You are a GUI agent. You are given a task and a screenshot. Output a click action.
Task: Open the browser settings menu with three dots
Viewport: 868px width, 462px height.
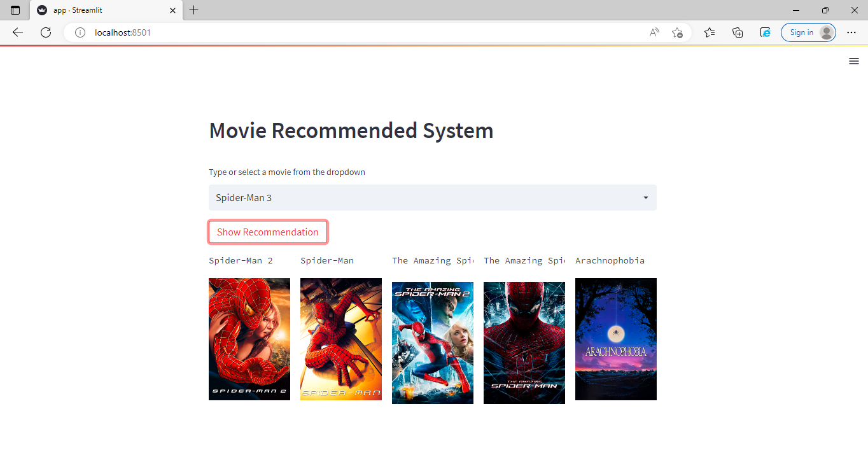pyautogui.click(x=851, y=32)
